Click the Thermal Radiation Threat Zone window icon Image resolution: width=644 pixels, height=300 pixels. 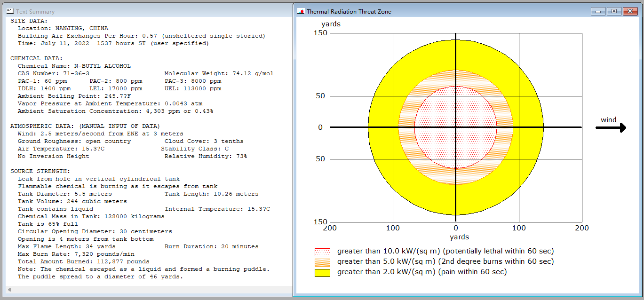300,11
